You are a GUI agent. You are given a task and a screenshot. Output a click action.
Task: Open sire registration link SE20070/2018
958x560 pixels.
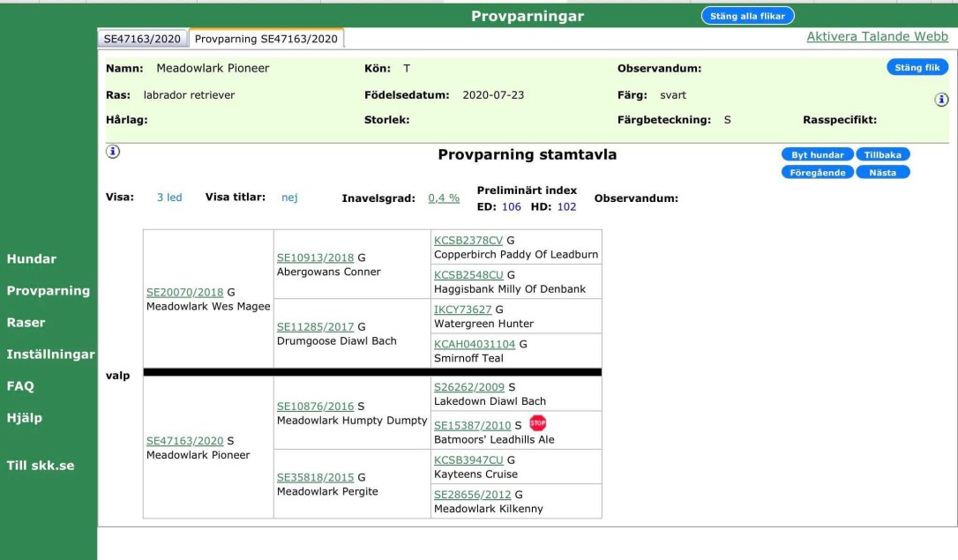pyautogui.click(x=184, y=292)
